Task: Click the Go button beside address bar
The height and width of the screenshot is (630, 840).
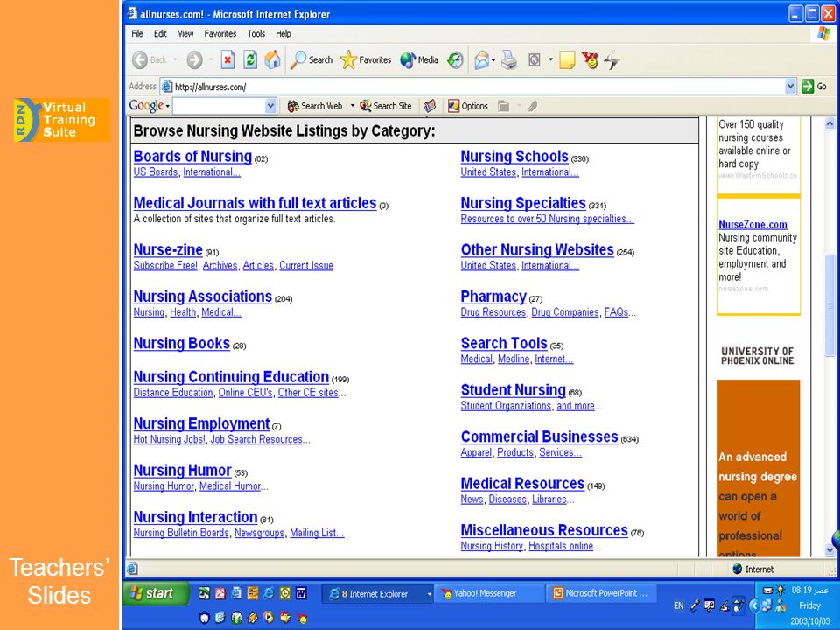Action: tap(815, 87)
